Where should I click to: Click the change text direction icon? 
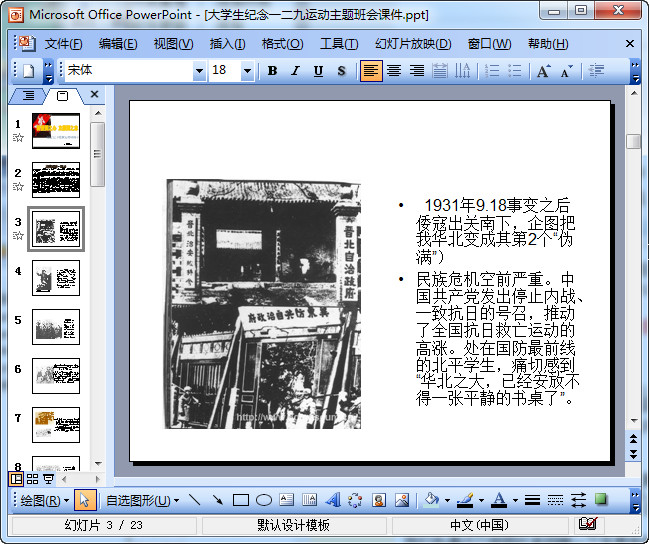click(462, 71)
